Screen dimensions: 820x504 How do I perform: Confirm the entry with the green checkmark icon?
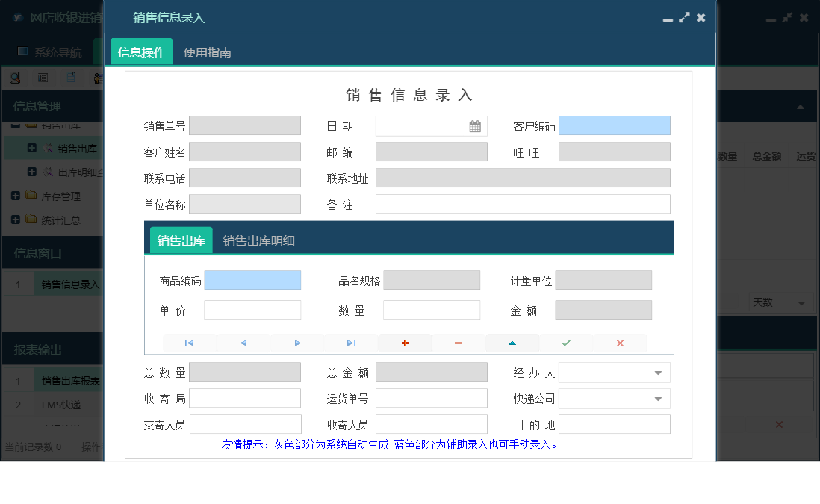tap(566, 343)
